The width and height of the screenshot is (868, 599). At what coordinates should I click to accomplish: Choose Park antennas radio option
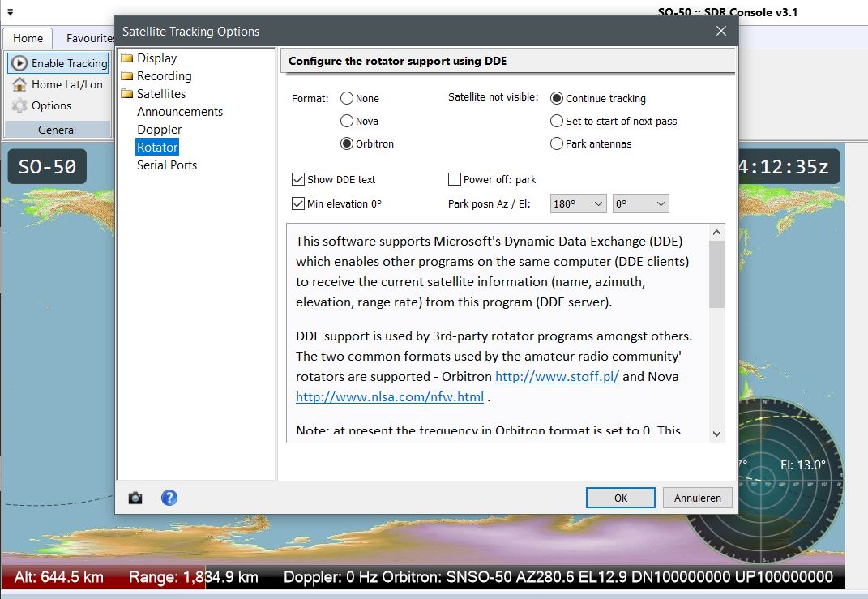[x=557, y=143]
